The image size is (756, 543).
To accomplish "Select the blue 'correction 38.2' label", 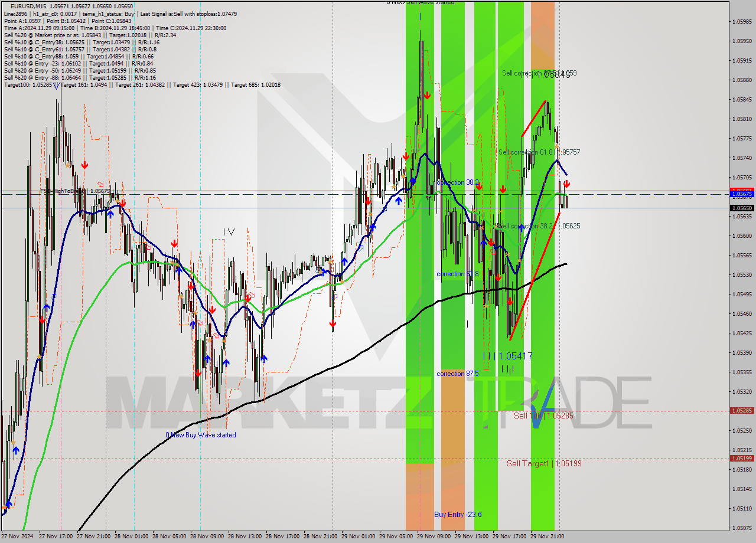I will pyautogui.click(x=458, y=182).
